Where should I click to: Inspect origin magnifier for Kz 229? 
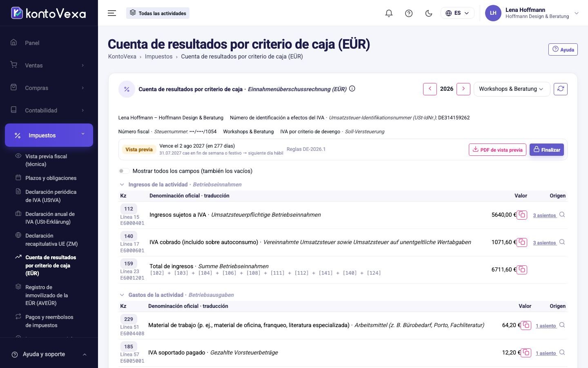(562, 325)
